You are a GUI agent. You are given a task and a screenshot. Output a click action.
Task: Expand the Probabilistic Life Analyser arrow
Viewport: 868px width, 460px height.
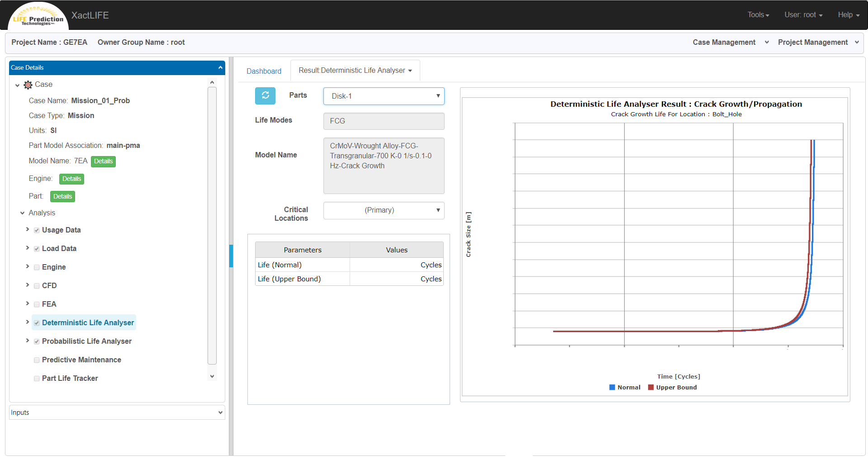coord(27,341)
